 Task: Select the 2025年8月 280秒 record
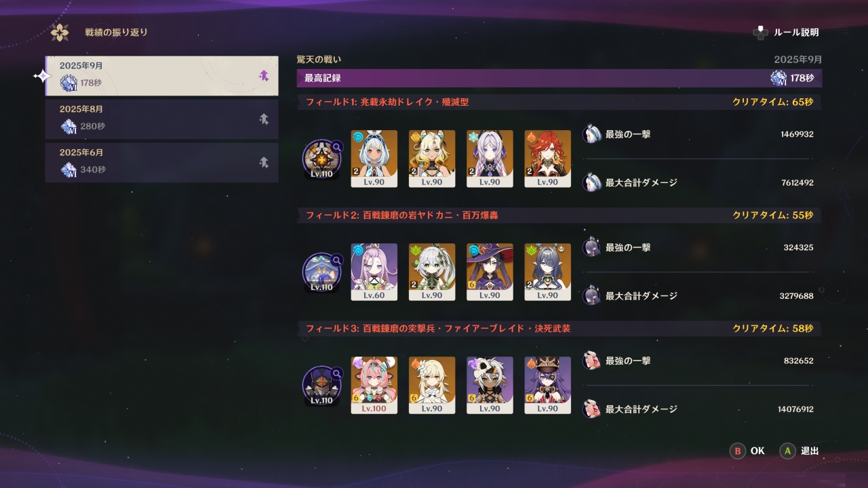coord(161,119)
